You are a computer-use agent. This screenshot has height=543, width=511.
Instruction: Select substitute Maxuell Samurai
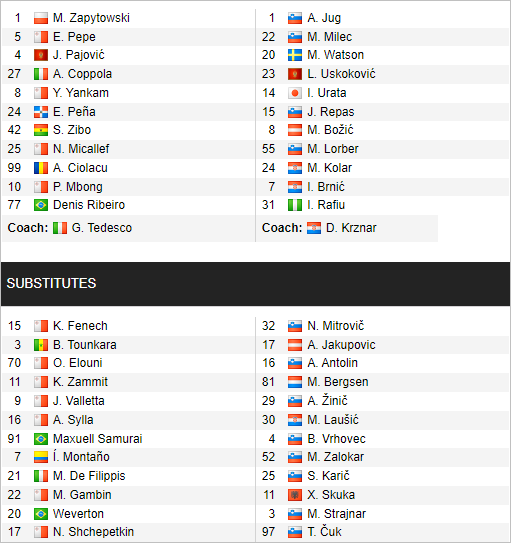point(98,439)
